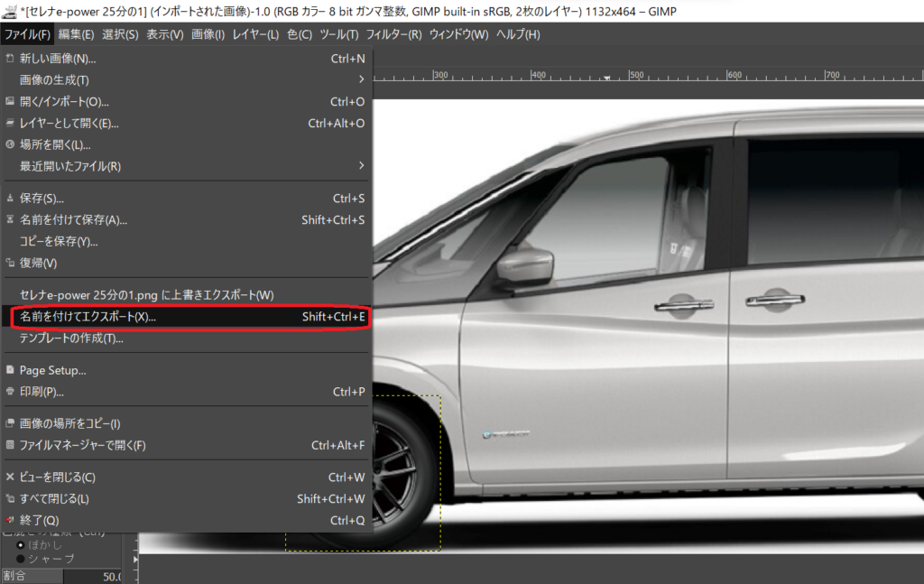Screen dimensions: 924x584
Task: Click the car's side mirror on canvas
Action: 525,265
